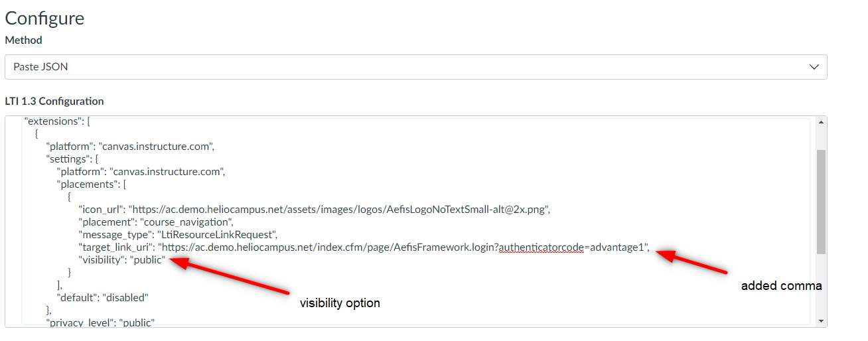This screenshot has width=868, height=341.
Task: Click the vertical scrollbar thumb in editor
Action: [x=822, y=201]
